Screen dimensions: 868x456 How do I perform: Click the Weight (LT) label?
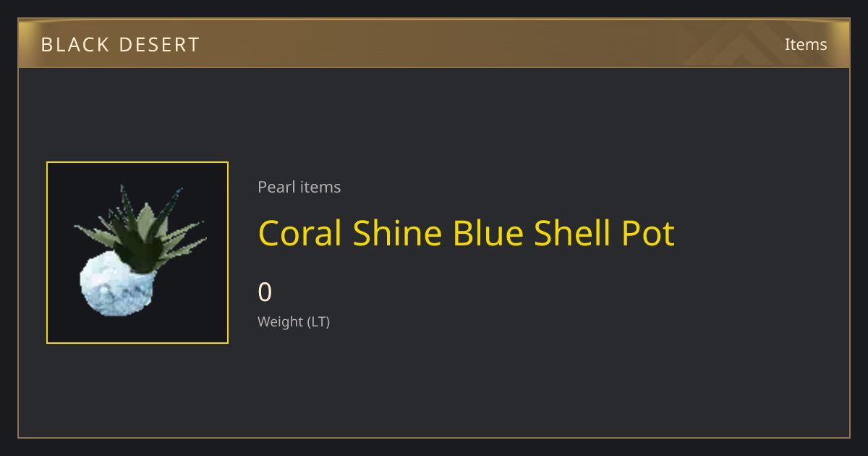point(294,321)
